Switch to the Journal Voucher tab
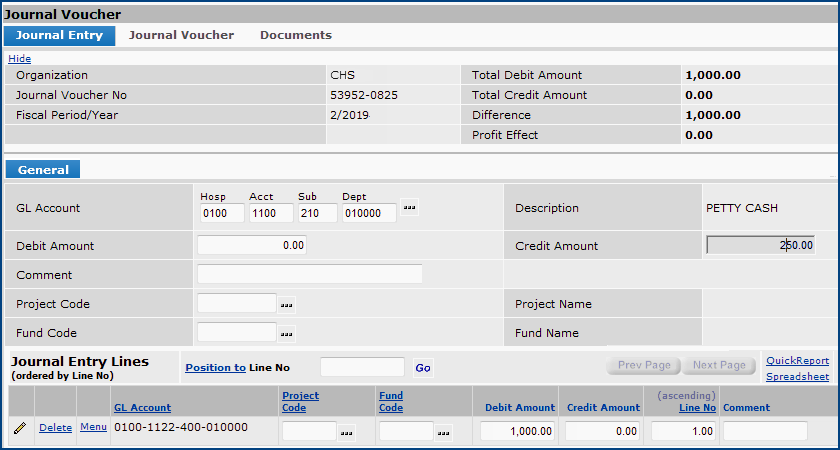Image resolution: width=840 pixels, height=450 pixels. coord(181,35)
